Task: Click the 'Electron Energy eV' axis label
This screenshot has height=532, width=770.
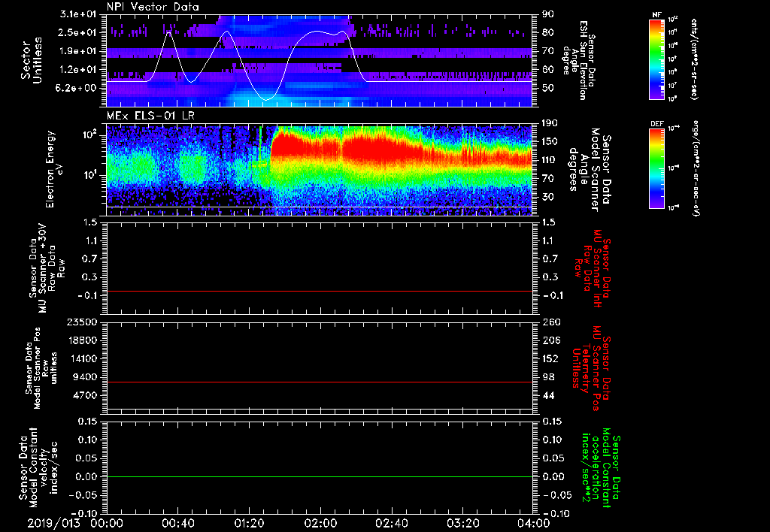Action: [56, 169]
